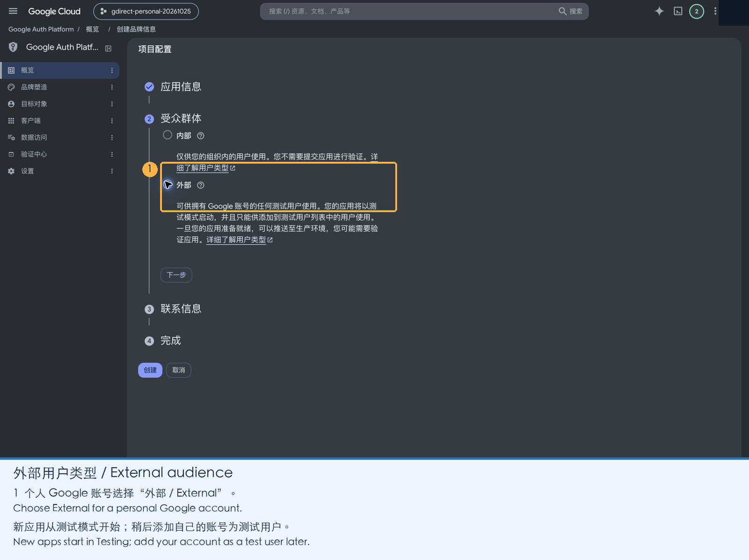The image size is (749, 560).
Task: Click the 取消 button
Action: (x=179, y=370)
